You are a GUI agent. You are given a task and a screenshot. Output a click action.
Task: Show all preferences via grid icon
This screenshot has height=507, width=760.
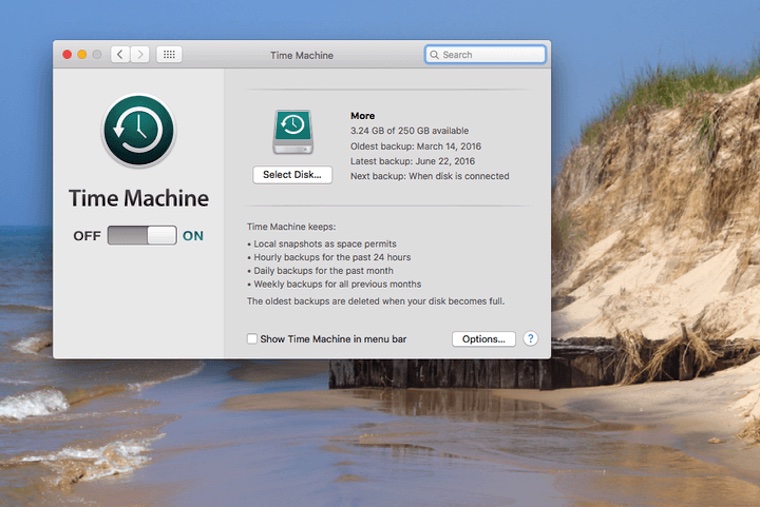[x=169, y=55]
